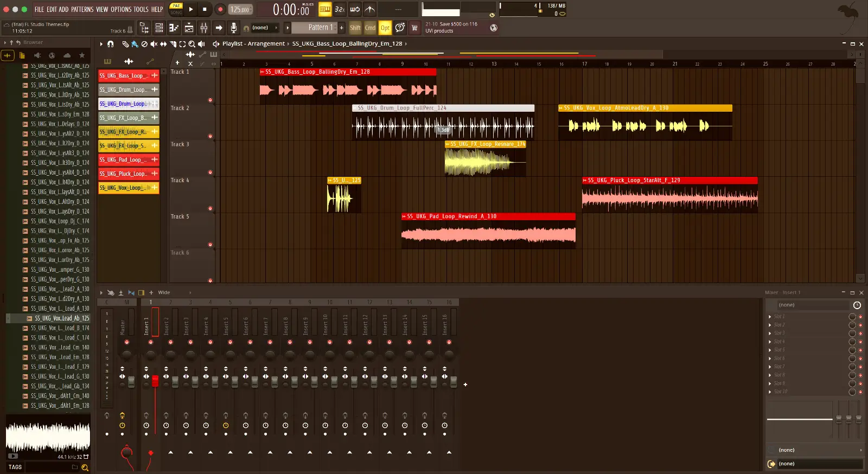Toggle mute LED on Insert 5
The height and width of the screenshot is (474, 868).
[x=230, y=342]
